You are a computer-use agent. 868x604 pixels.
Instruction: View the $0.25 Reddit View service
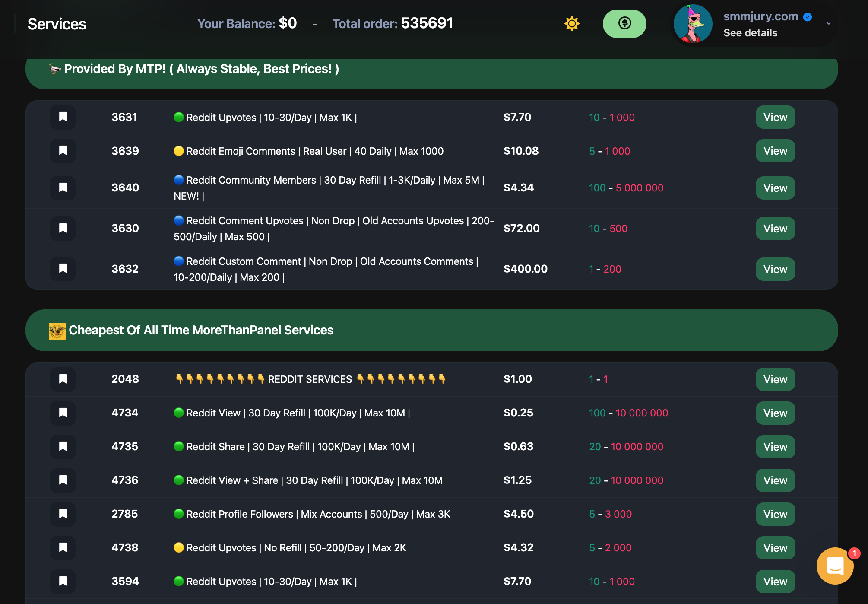(775, 413)
